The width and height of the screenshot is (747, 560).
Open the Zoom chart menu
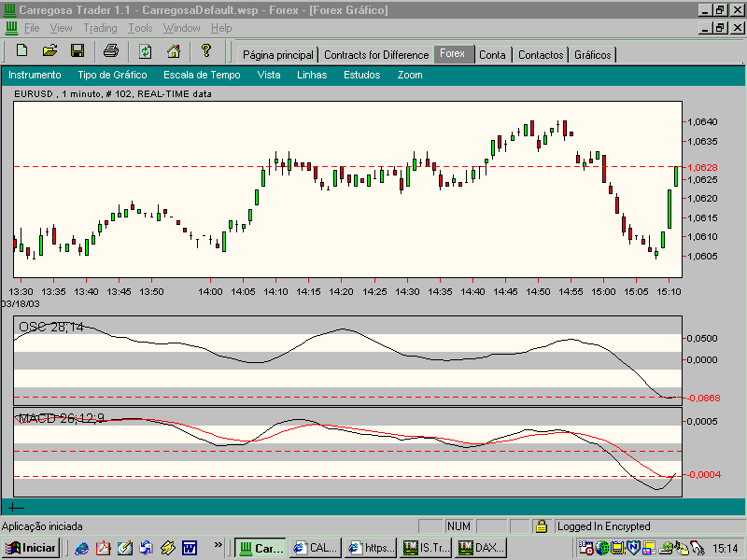pos(410,75)
